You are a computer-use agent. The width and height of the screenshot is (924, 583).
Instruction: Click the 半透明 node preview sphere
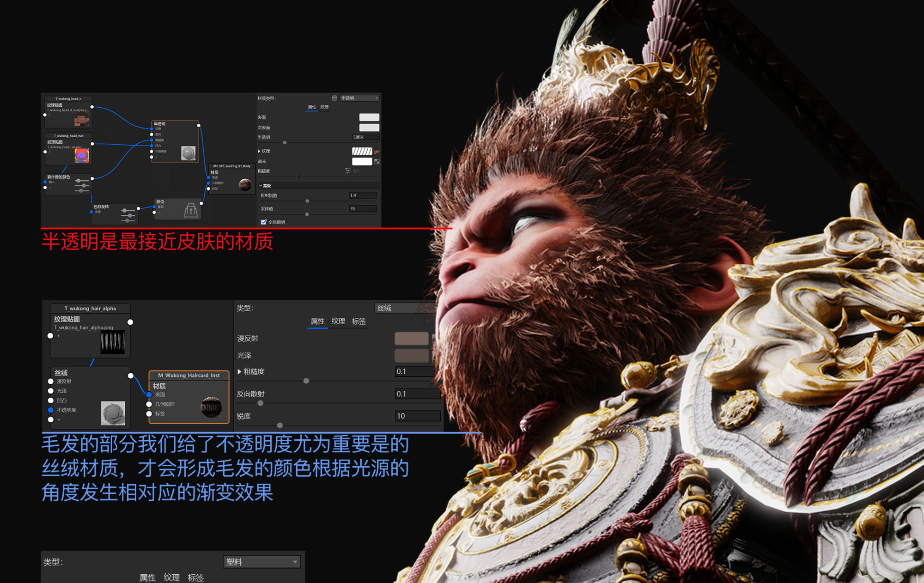point(188,153)
